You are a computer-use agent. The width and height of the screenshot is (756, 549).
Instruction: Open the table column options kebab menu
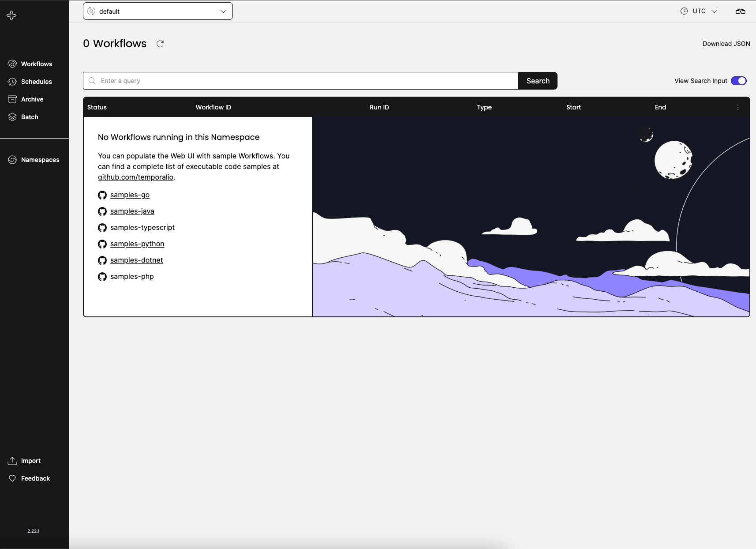click(737, 107)
